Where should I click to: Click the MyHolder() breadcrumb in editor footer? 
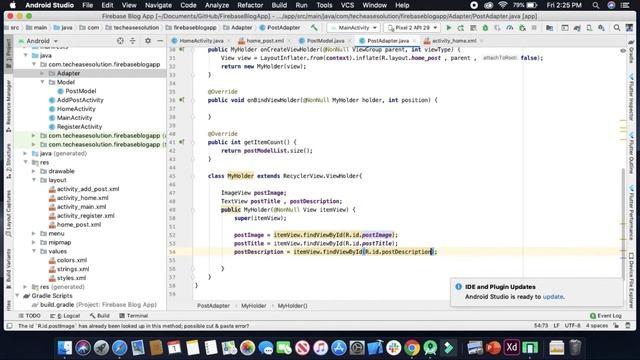tap(292, 306)
